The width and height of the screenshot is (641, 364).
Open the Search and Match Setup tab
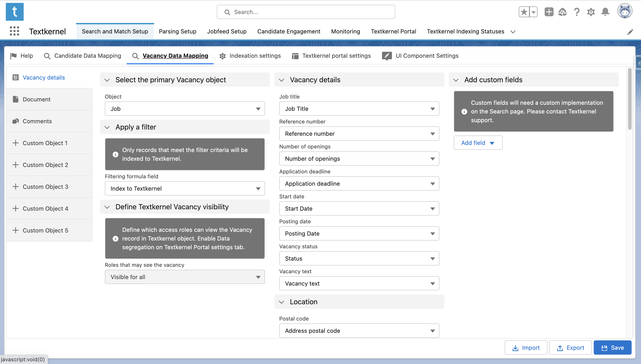point(115,31)
